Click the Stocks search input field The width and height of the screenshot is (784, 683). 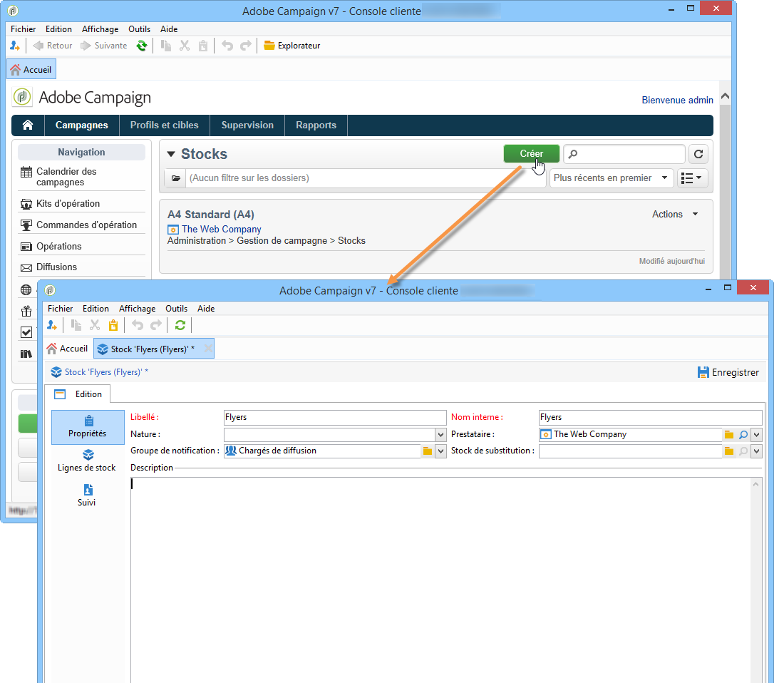[624, 154]
